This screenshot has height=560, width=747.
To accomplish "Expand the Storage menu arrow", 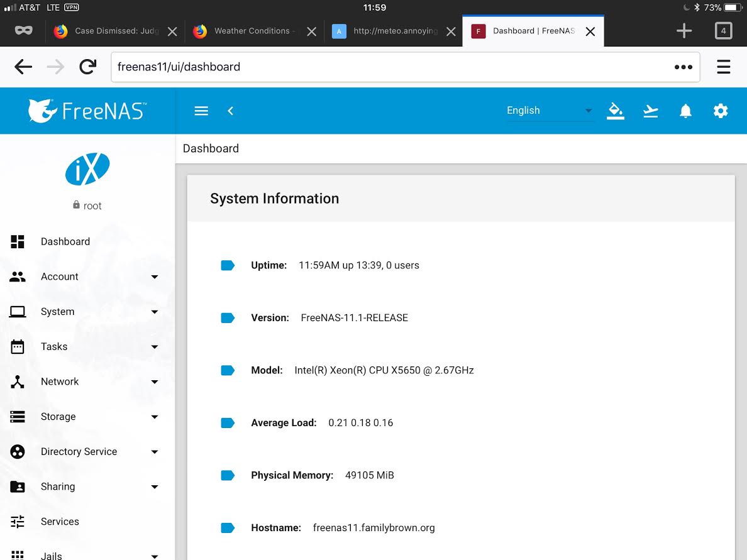I will point(154,417).
